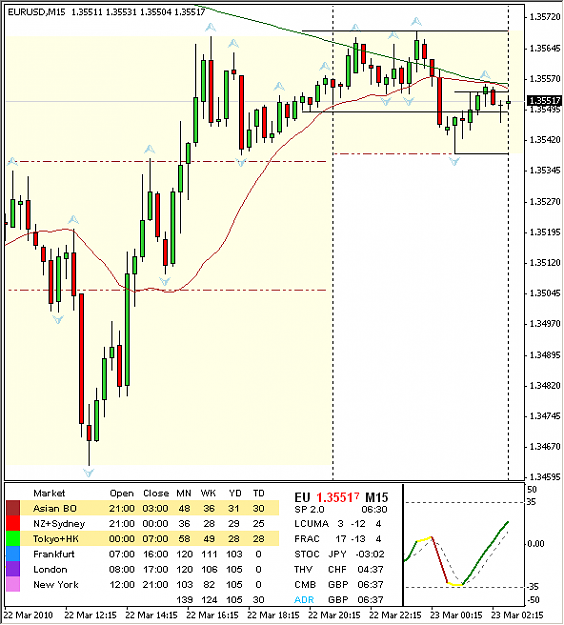Click the 23 Mar 00:15 time axis label
Image resolution: width=564 pixels, height=625 pixels.
(x=456, y=615)
